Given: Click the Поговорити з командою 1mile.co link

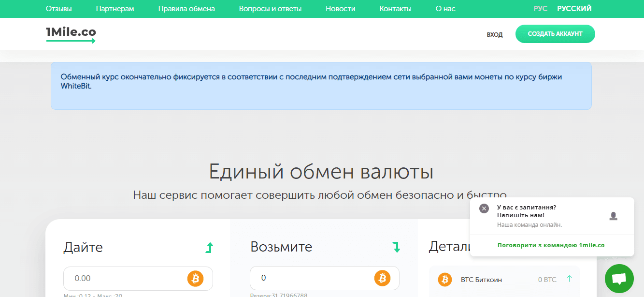Looking at the screenshot, I should 551,245.
